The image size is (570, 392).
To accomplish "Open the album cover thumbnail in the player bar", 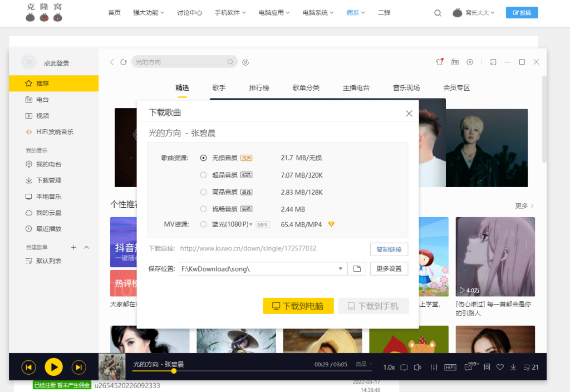I will 112,366.
